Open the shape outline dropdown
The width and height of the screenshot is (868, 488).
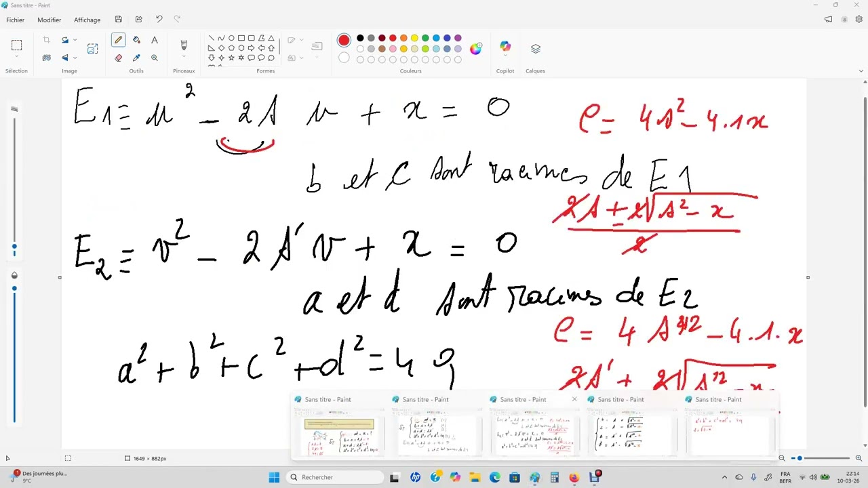[301, 40]
